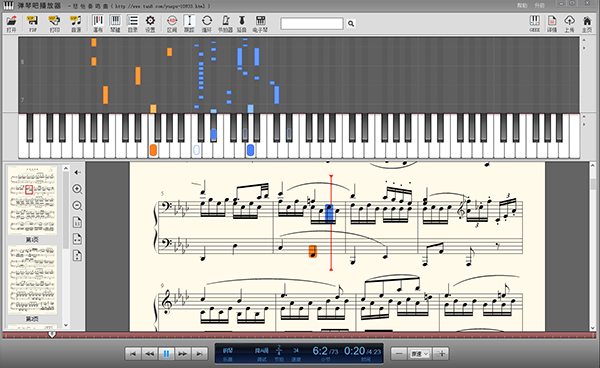This screenshot has height=368, width=600.
Task: Toggle the catalog (目录) list panel
Action: coord(133,23)
